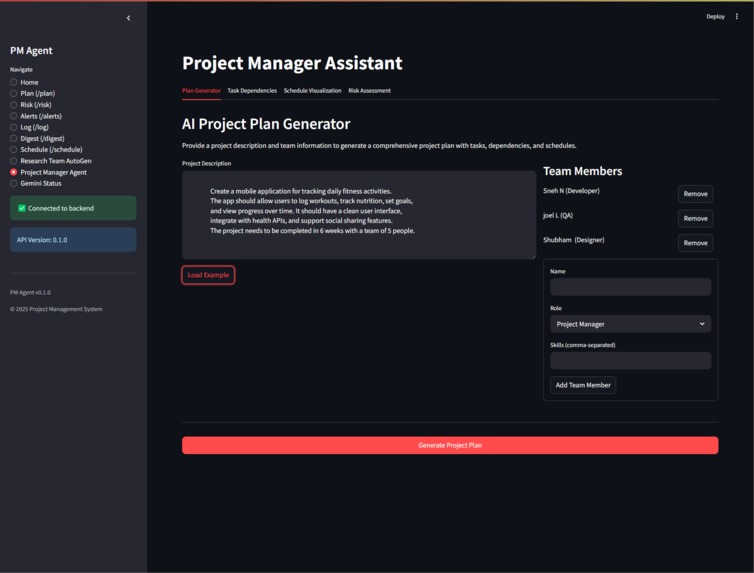Image resolution: width=754 pixels, height=573 pixels.
Task: Switch to the Plan Generator tab
Action: tap(201, 90)
